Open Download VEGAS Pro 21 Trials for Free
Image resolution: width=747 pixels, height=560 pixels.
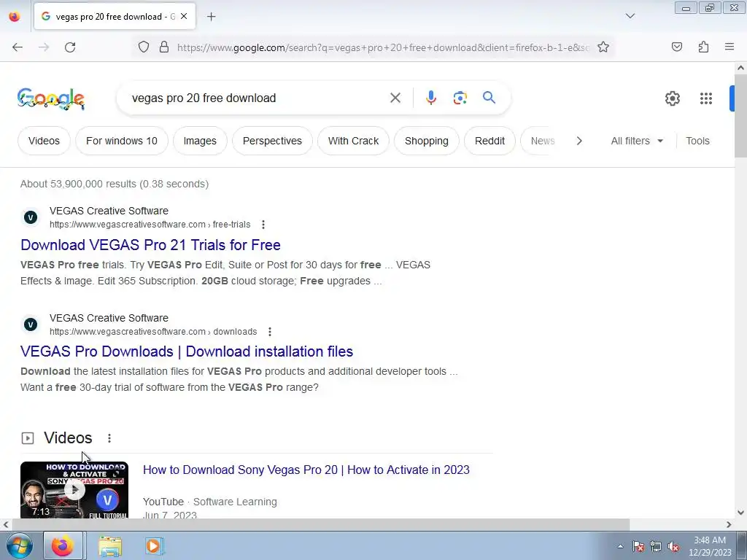150,245
